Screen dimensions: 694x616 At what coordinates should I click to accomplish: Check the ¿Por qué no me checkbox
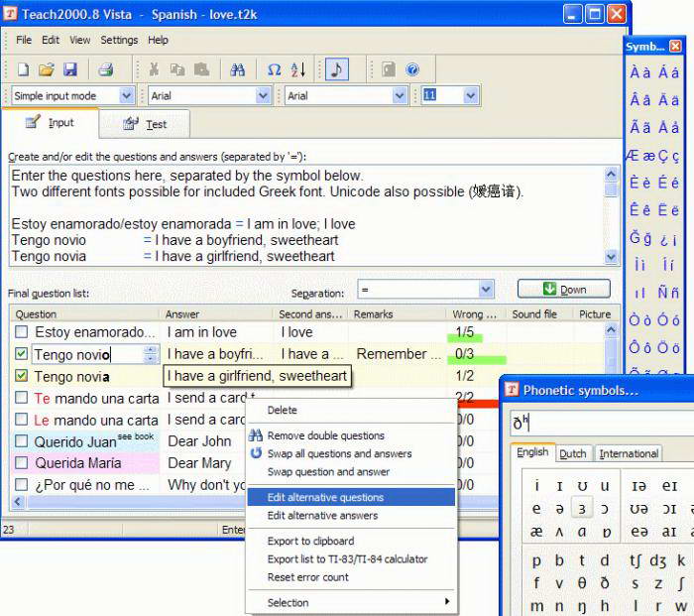coord(21,484)
